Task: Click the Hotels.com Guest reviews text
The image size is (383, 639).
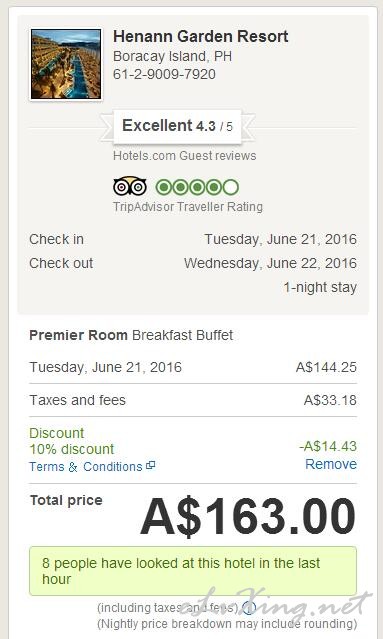Action: tap(185, 156)
